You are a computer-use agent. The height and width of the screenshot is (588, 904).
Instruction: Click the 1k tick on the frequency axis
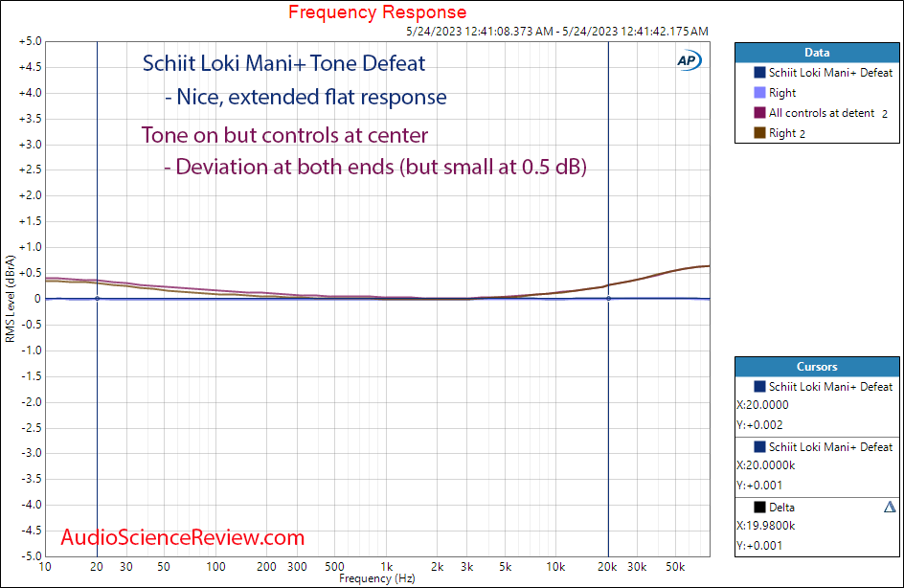click(x=386, y=567)
